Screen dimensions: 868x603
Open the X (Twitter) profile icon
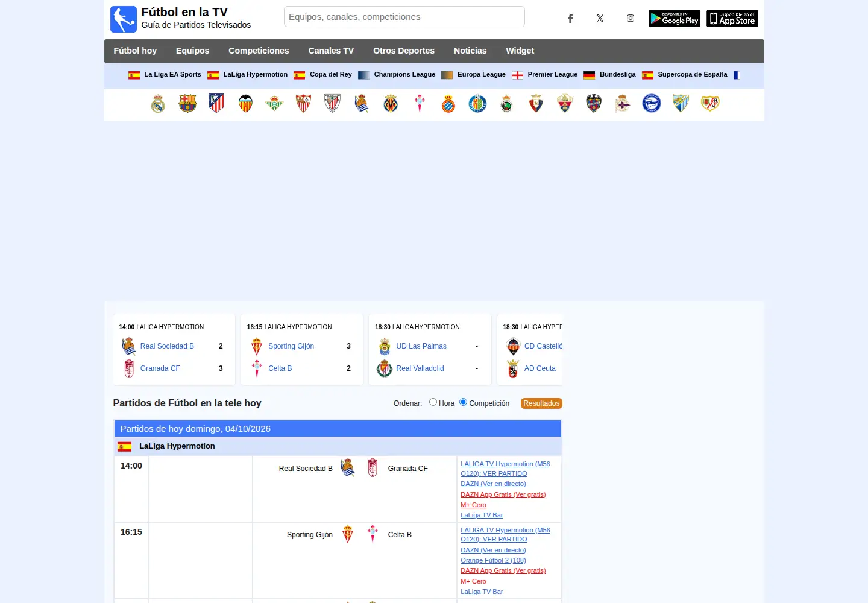600,18
